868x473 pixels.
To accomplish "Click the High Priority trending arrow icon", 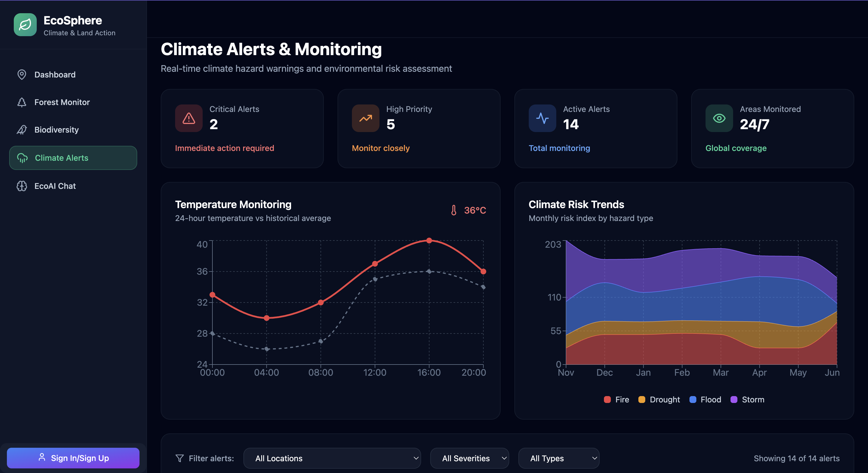I will click(365, 118).
